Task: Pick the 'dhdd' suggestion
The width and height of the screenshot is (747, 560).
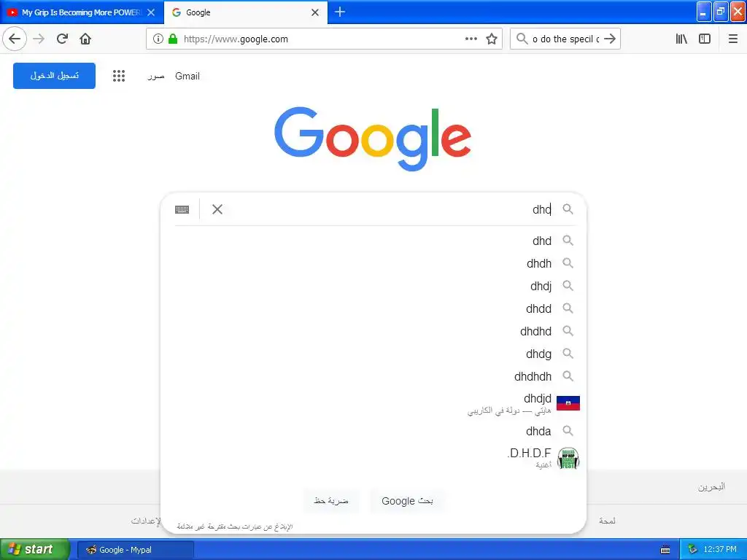Action: click(x=373, y=308)
